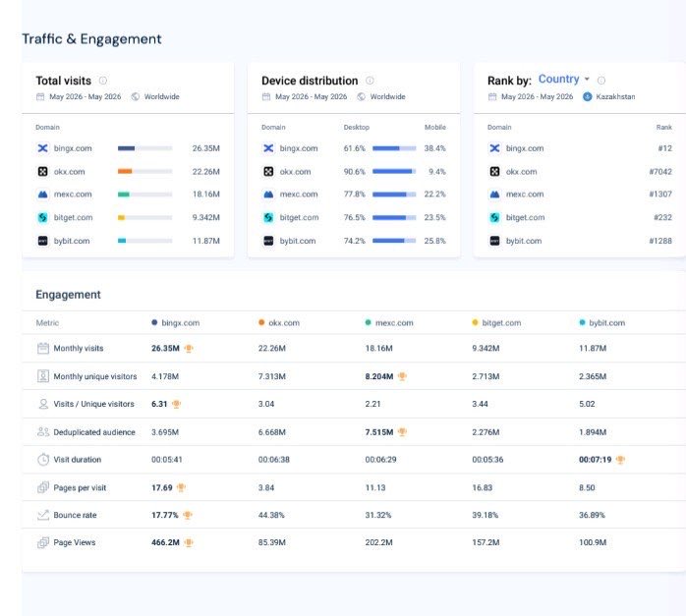Click okx.com logo in Device distribution
This screenshot has width=686, height=616.
click(x=268, y=171)
